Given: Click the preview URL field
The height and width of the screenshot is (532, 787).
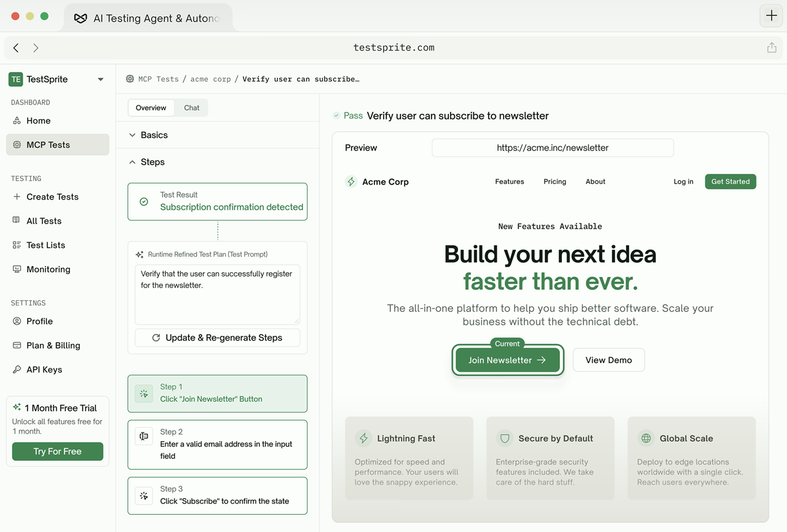Looking at the screenshot, I should 552,148.
